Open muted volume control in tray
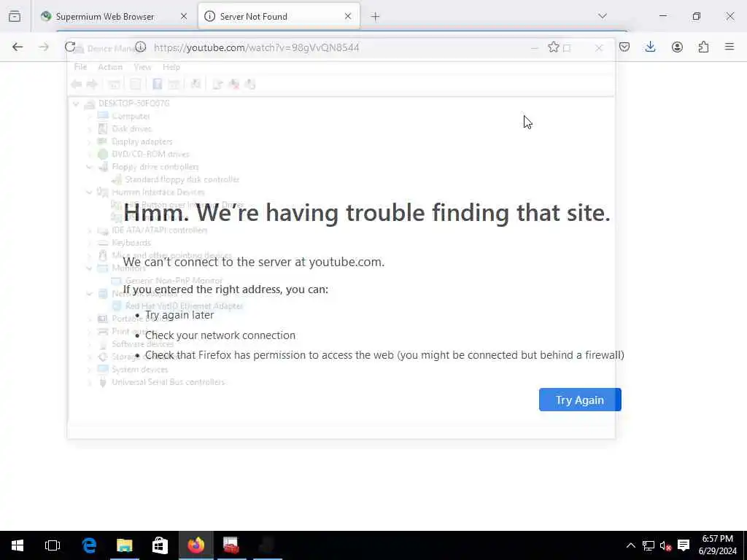Viewport: 747px width, 560px height. pyautogui.click(x=665, y=545)
